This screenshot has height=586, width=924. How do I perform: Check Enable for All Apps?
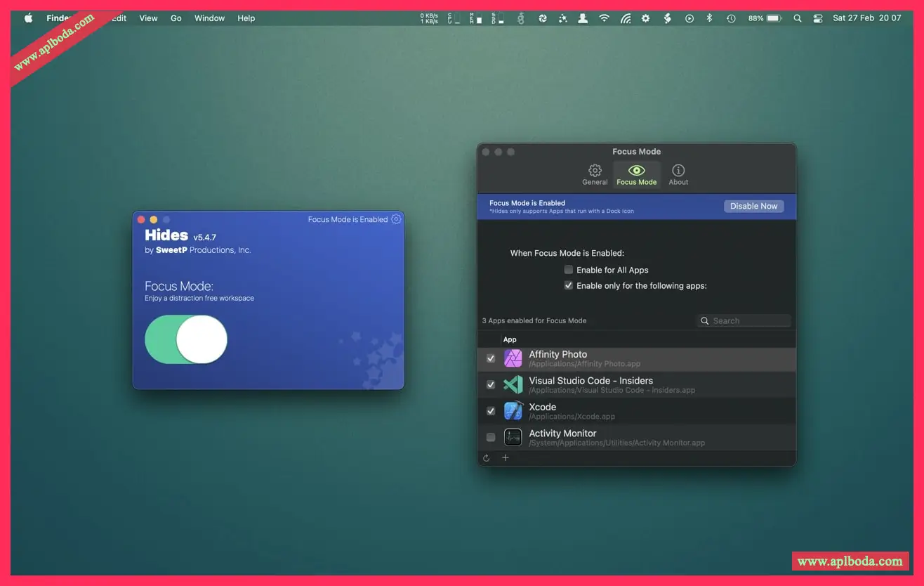[x=569, y=270]
